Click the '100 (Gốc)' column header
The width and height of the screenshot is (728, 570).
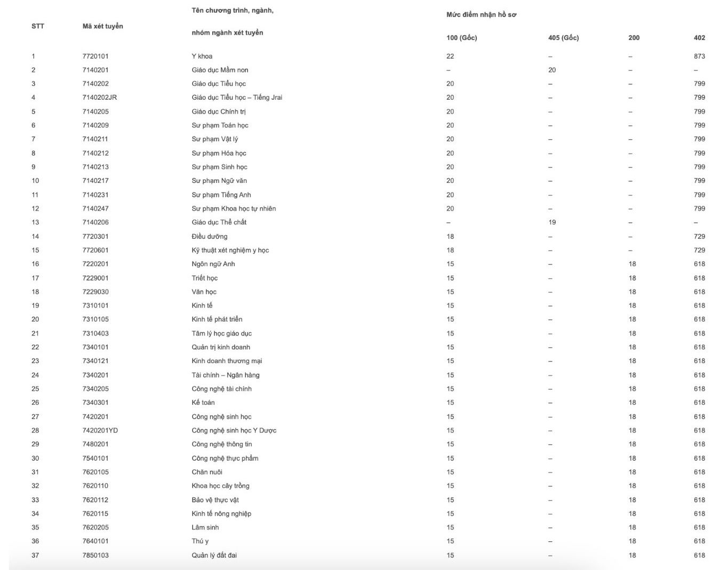(x=462, y=38)
